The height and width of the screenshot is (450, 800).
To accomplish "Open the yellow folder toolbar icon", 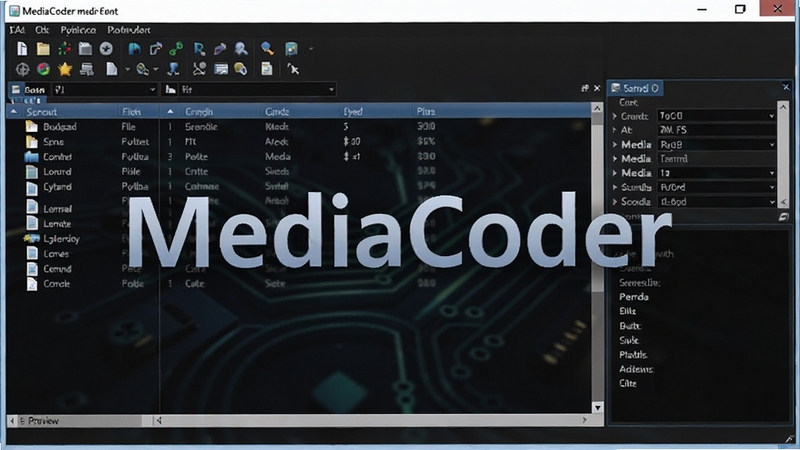I will click(43, 49).
